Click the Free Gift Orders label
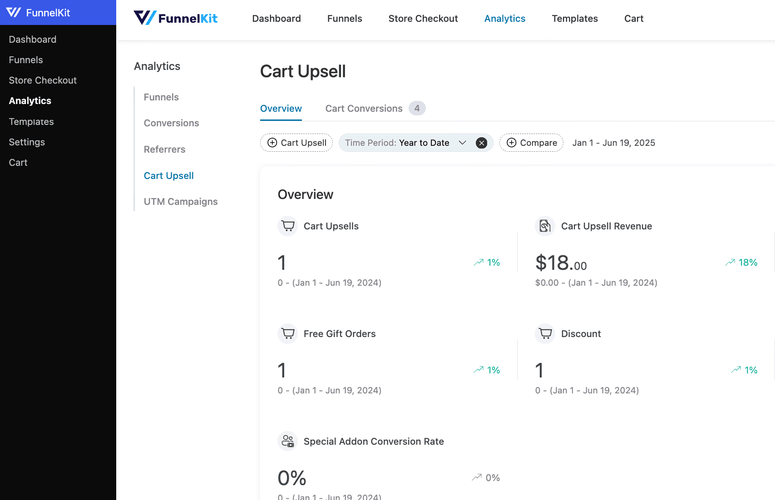775x500 pixels. [339, 333]
